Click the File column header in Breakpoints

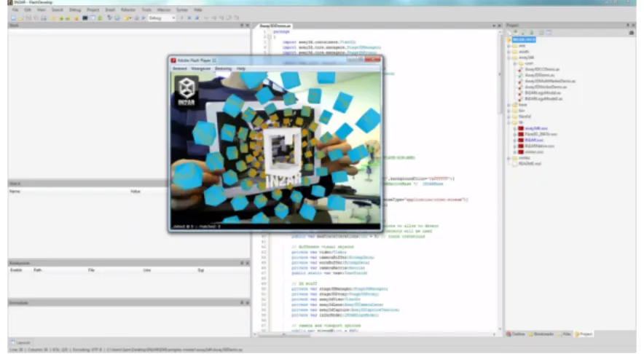91,270
